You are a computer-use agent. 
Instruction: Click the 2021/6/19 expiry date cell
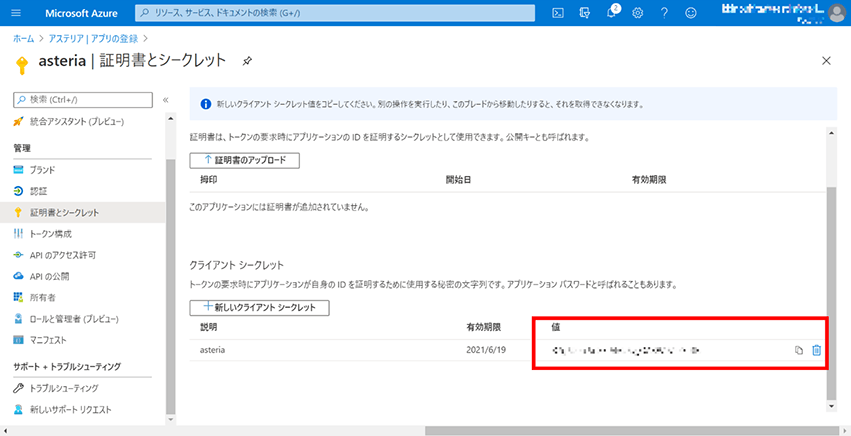[486, 350]
